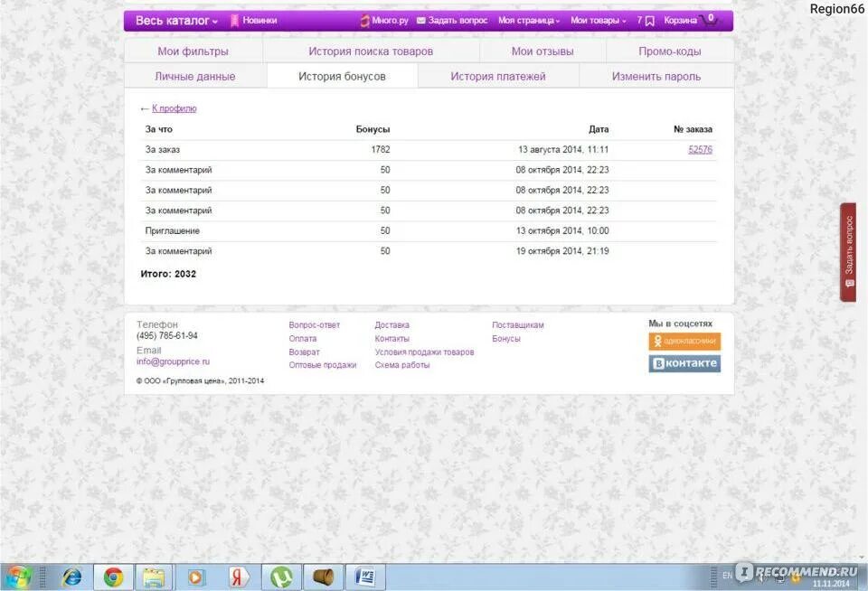This screenshot has width=868, height=591.
Task: Open the Доставка footer link
Action: click(x=392, y=324)
